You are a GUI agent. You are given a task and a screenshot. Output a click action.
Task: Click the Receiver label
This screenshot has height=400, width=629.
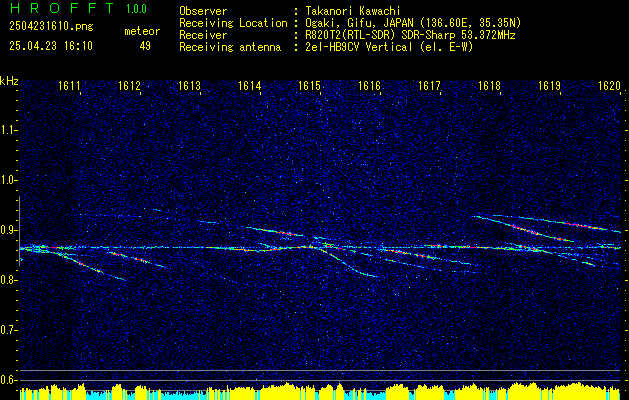(203, 35)
